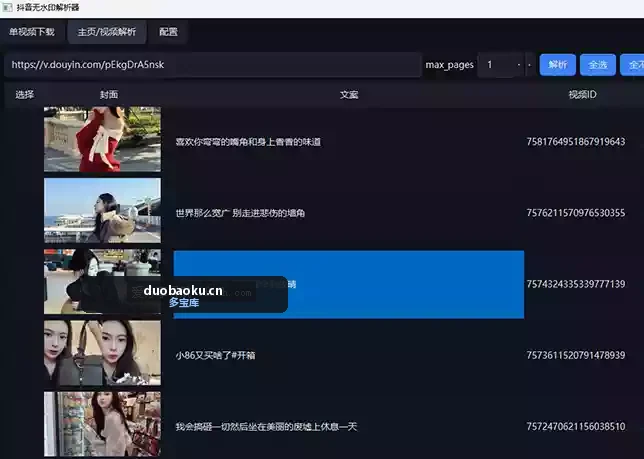
Task: Click the max_pages stepper button nearest 解析
Action: click(530, 65)
